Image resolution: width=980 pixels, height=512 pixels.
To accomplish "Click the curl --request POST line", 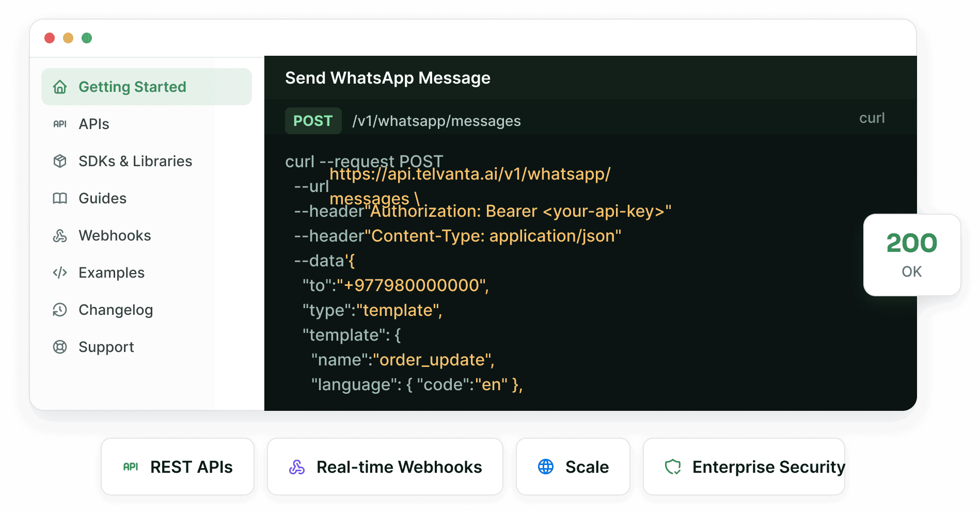I will click(364, 162).
